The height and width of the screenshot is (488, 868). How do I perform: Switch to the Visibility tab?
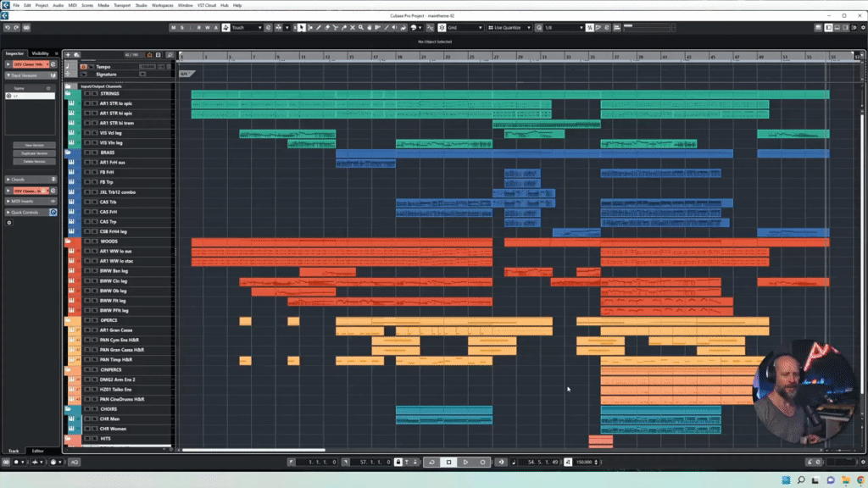(40, 53)
